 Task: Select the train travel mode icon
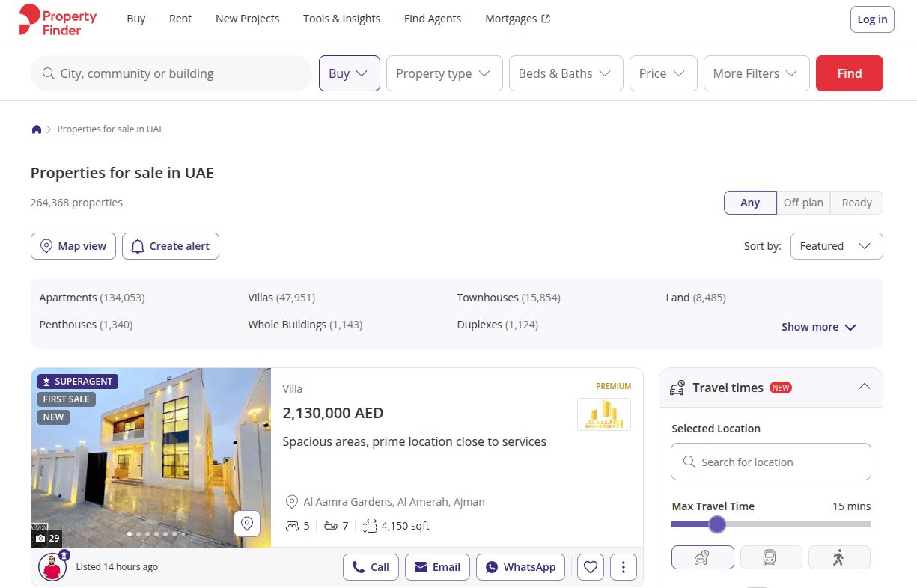coord(770,557)
